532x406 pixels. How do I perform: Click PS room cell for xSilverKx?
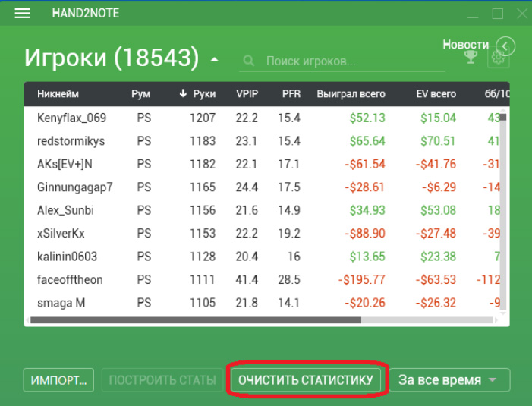144,234
